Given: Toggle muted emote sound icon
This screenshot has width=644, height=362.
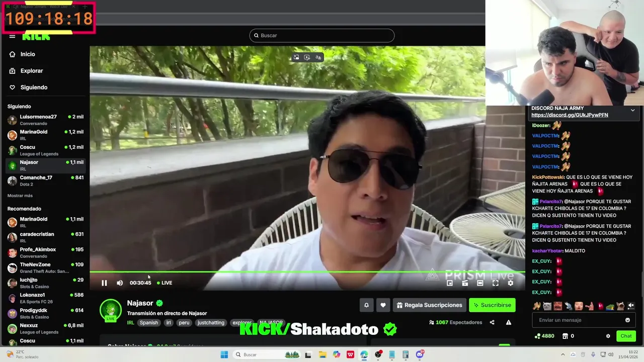Looking at the screenshot, I should pyautogui.click(x=631, y=306).
